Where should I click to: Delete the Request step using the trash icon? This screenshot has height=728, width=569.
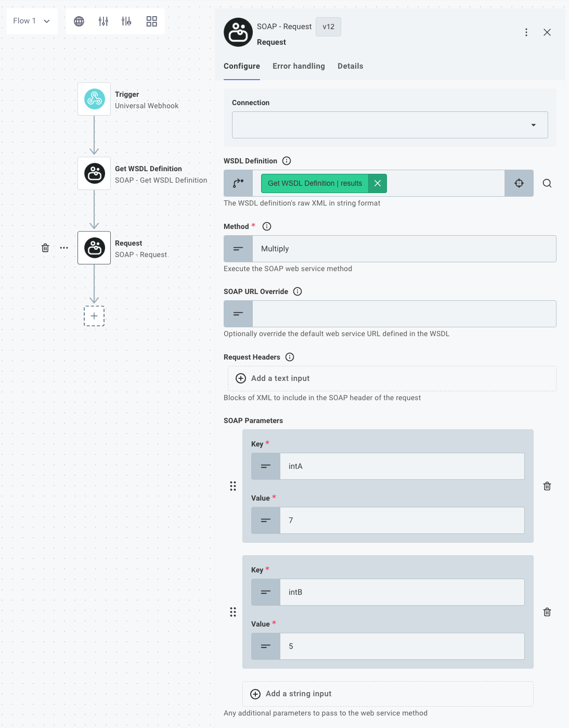(x=45, y=247)
